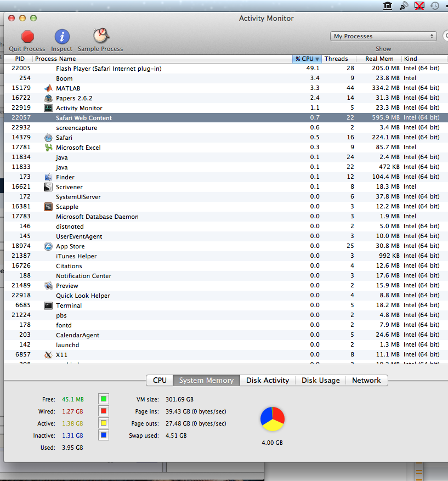This screenshot has height=481, width=448.
Task: Select the Scrivener app icon
Action: tap(48, 187)
